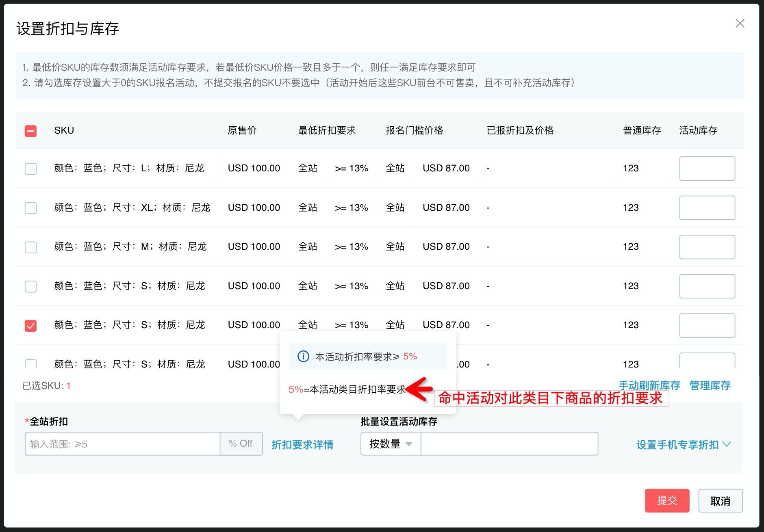Click the info icon in discount tooltip
Screen dimensions: 764x532
[303, 356]
